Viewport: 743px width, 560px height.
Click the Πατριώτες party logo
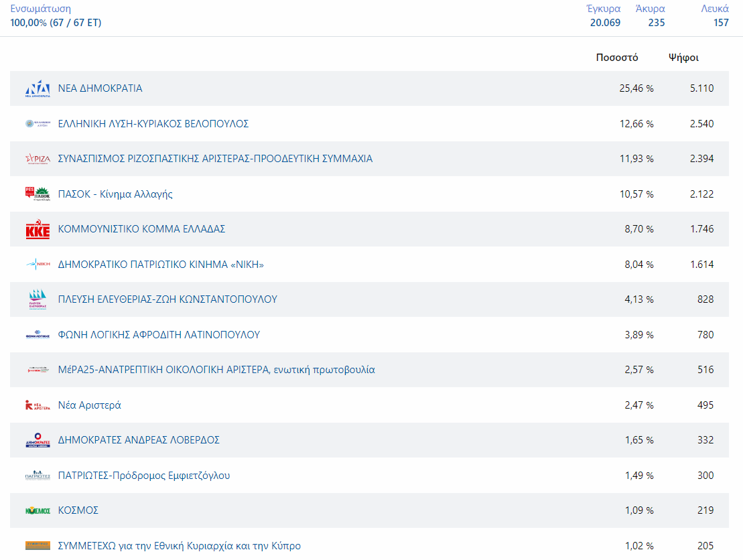pos(38,475)
